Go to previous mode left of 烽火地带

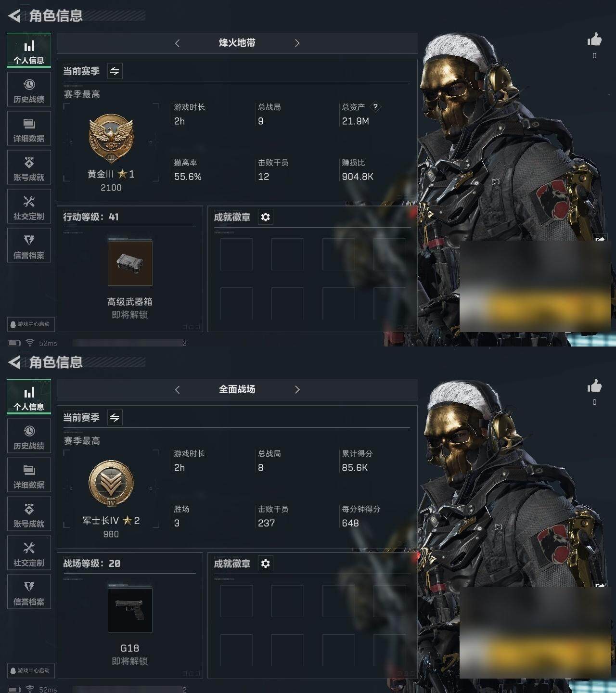point(177,43)
